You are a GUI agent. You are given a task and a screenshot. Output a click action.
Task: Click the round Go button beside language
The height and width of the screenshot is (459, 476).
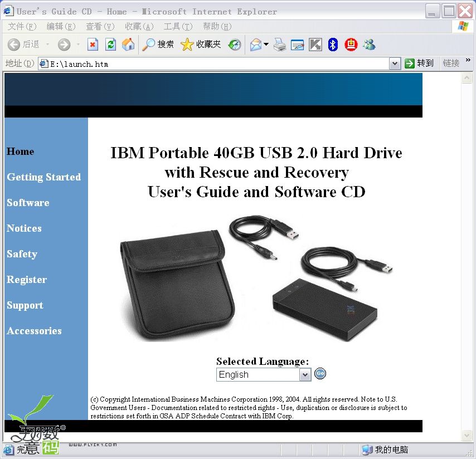(320, 373)
